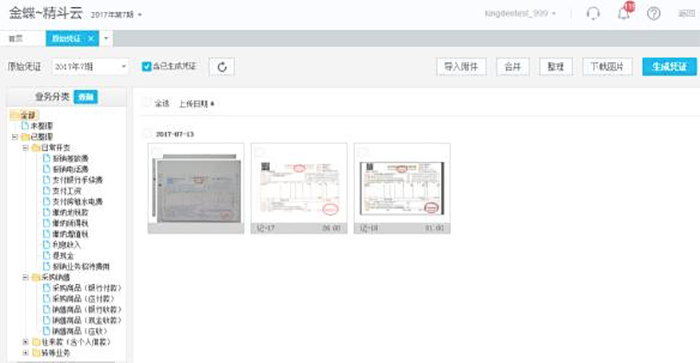
Task: Expand the 往来款 folder node
Action: coord(25,342)
